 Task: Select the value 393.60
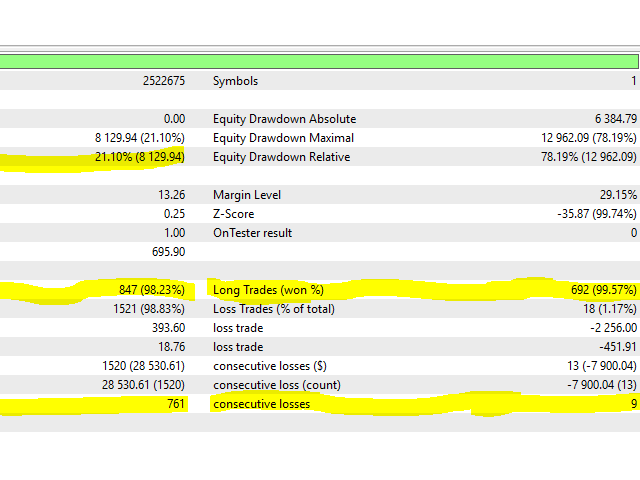pyautogui.click(x=168, y=328)
